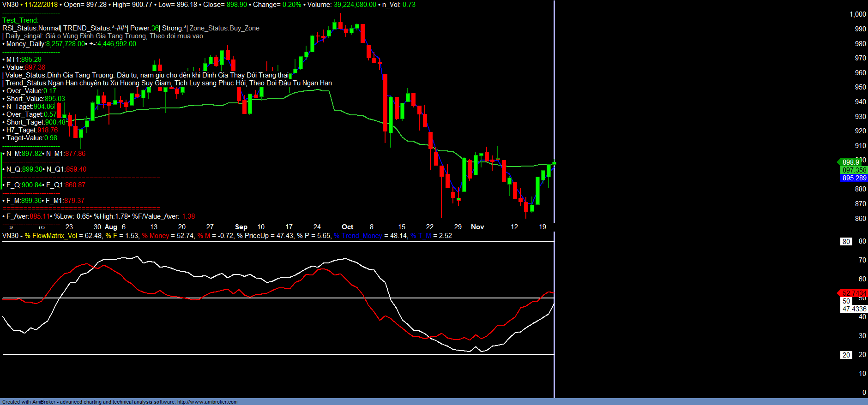Image resolution: width=868 pixels, height=405 pixels.
Task: Click the red H7_Taget value 918.76
Action: [48, 130]
